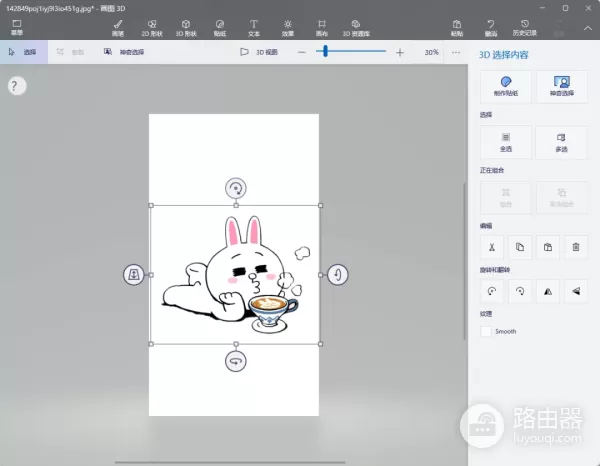Toggle the Multi-select option

click(561, 141)
